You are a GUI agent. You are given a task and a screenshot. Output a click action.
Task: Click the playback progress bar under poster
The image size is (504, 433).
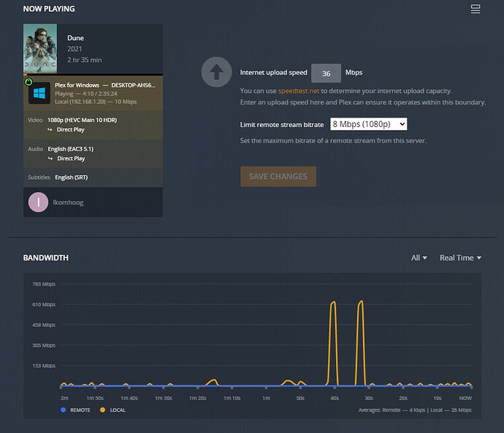[93, 74]
